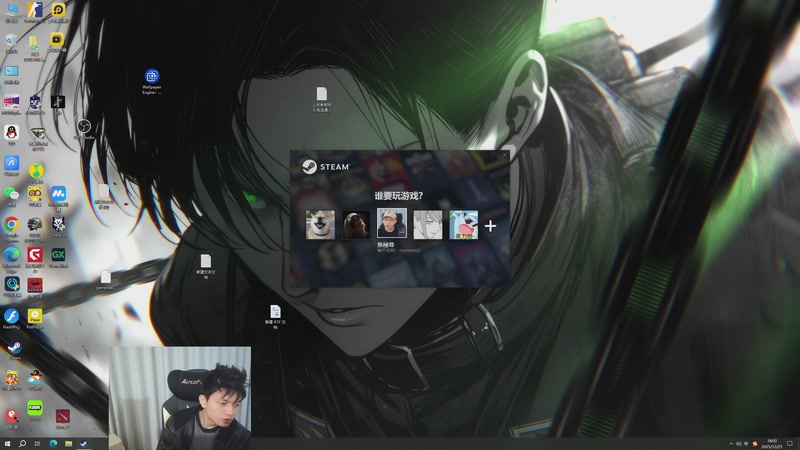This screenshot has height=450, width=800.
Task: Open the Windows Start menu
Action: [7, 444]
